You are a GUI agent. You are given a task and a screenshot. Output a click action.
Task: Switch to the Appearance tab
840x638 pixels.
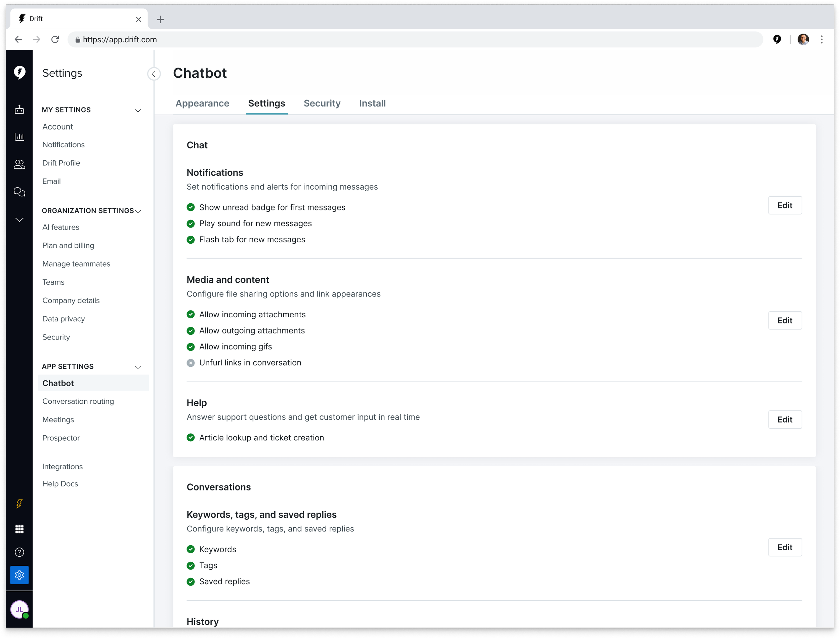pyautogui.click(x=202, y=103)
